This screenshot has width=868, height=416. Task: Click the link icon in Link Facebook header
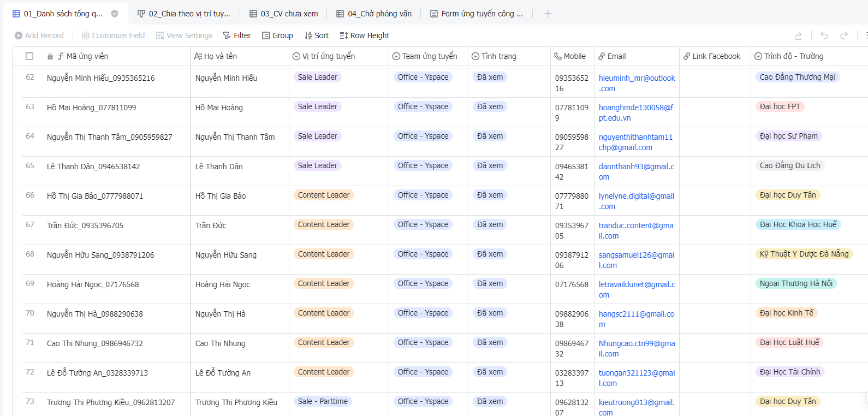687,56
